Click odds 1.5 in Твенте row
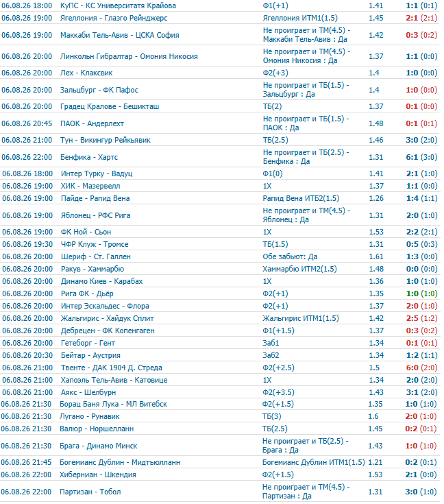 pos(374,368)
